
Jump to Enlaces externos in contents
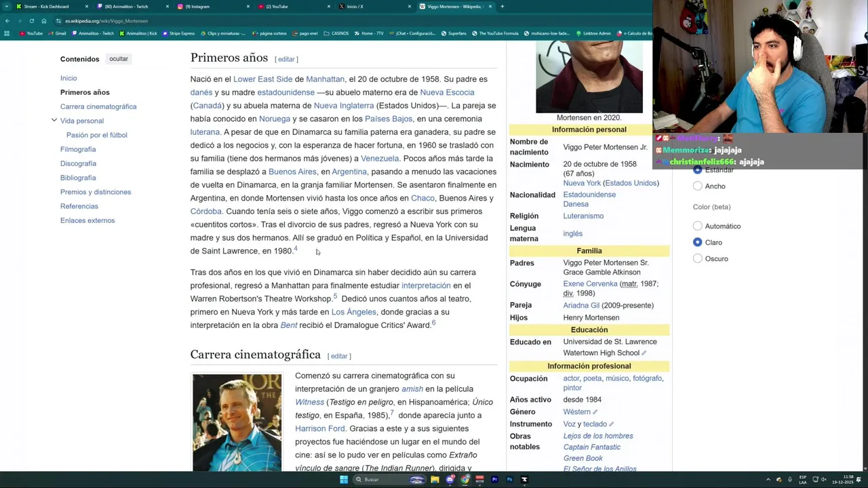coord(87,220)
